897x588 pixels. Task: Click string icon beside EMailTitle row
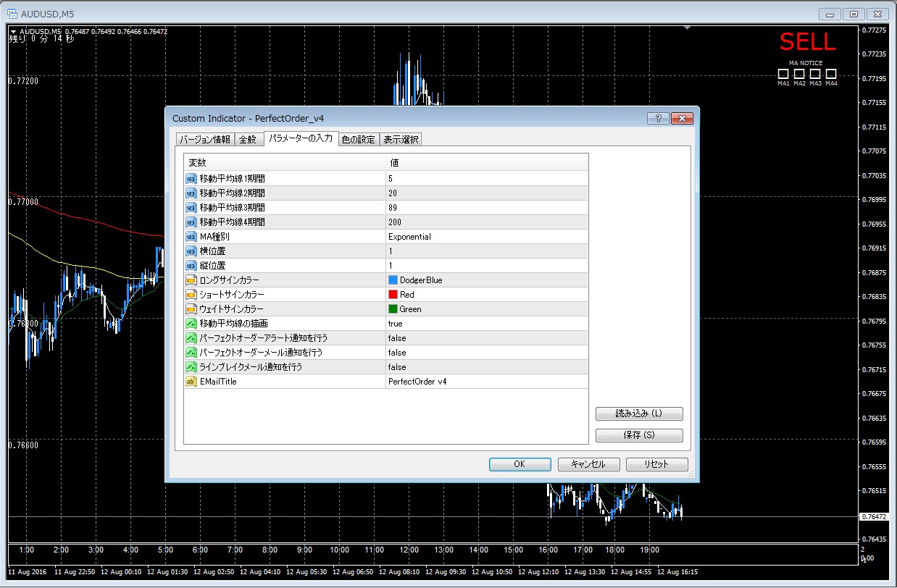pyautogui.click(x=191, y=381)
